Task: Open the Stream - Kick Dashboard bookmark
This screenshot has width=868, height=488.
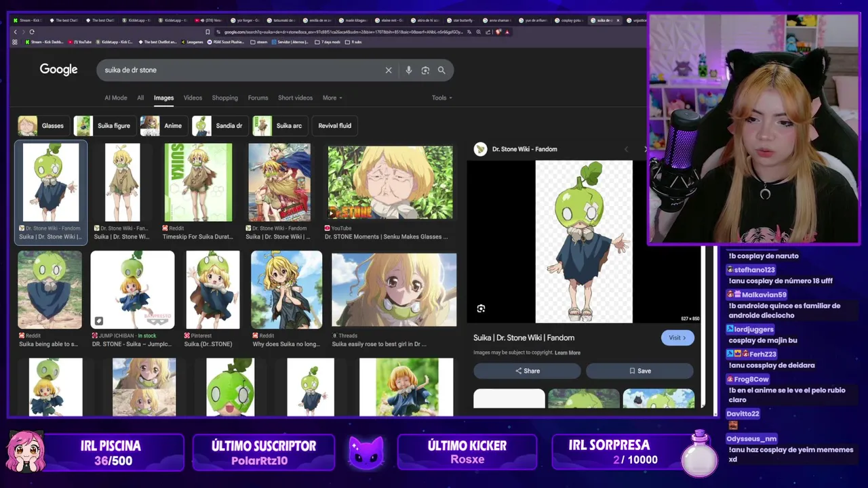Action: click(x=44, y=42)
